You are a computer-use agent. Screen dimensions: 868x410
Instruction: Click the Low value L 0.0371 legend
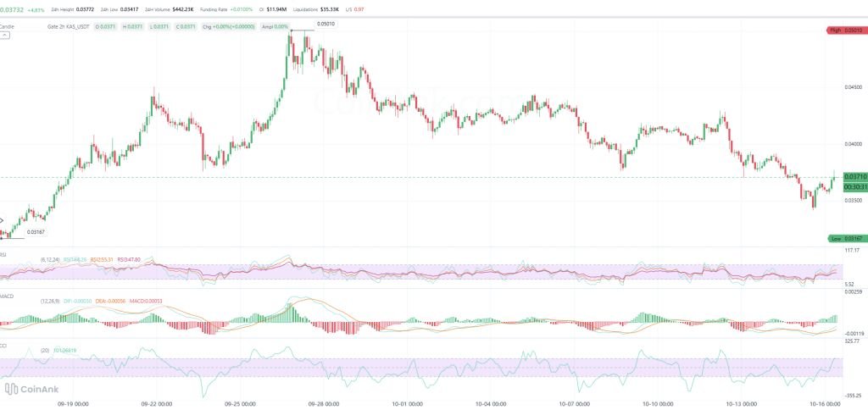tap(159, 26)
